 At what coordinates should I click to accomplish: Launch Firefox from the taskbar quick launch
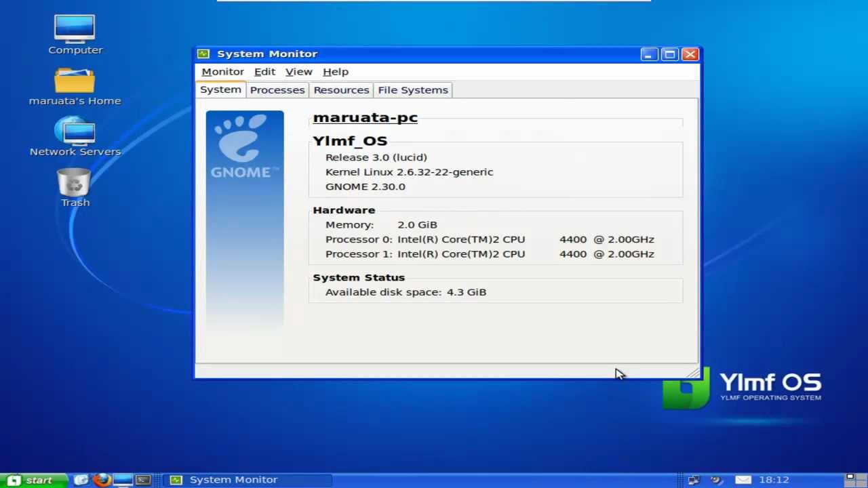(102, 480)
